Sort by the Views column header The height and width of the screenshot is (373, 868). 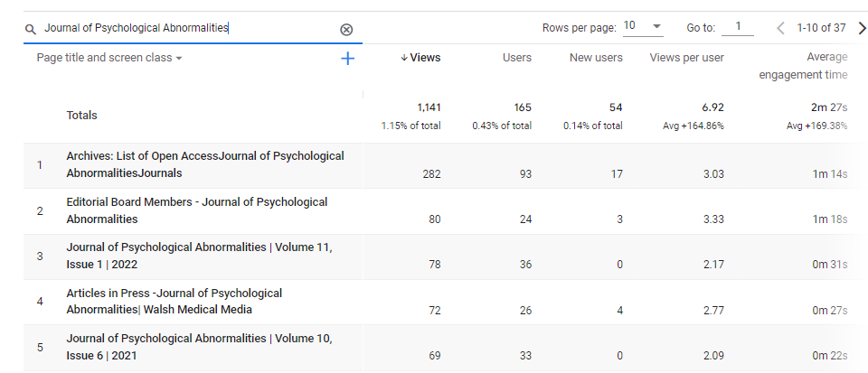pyautogui.click(x=420, y=58)
